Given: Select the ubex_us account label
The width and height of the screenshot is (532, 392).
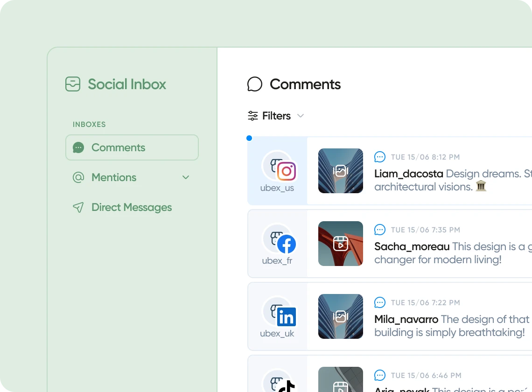Looking at the screenshot, I should (x=277, y=188).
